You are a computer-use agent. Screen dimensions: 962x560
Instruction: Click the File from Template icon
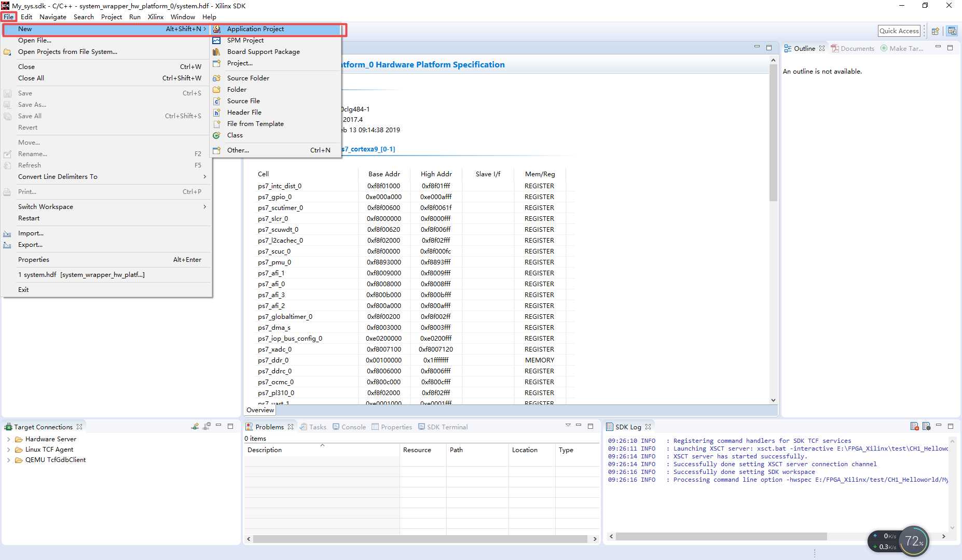[x=217, y=124]
